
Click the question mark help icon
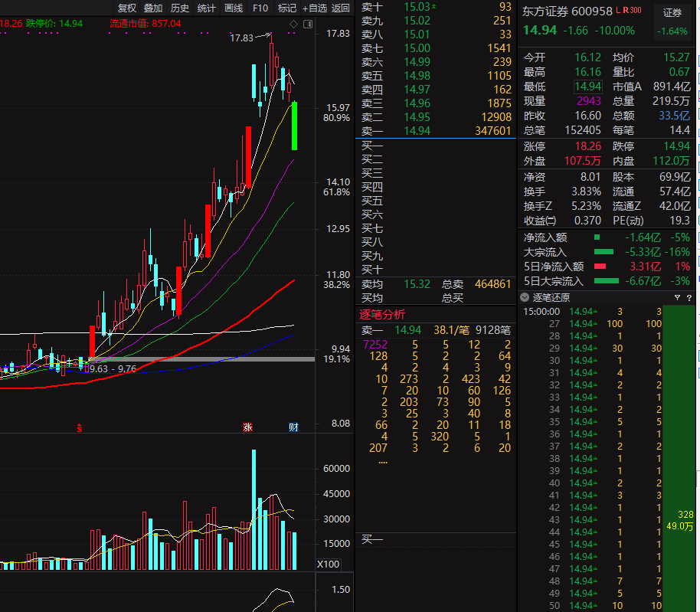(x=689, y=298)
